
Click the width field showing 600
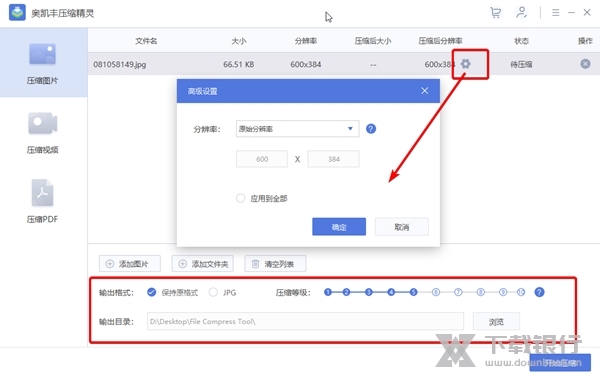[262, 159]
